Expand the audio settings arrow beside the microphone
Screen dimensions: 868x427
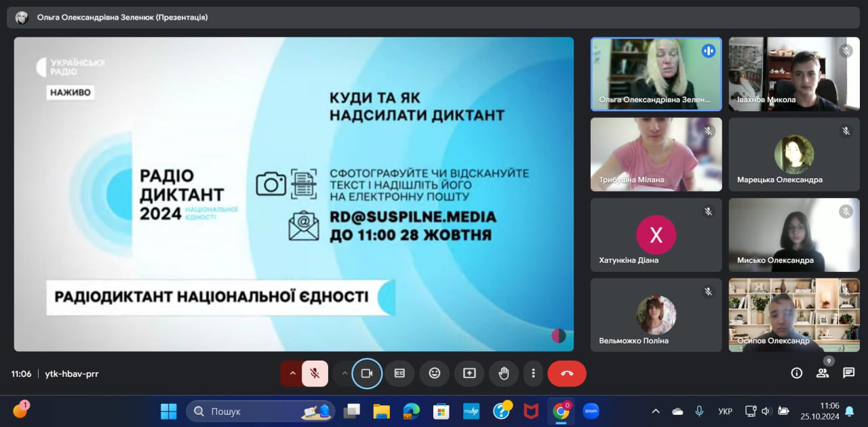[x=292, y=373]
